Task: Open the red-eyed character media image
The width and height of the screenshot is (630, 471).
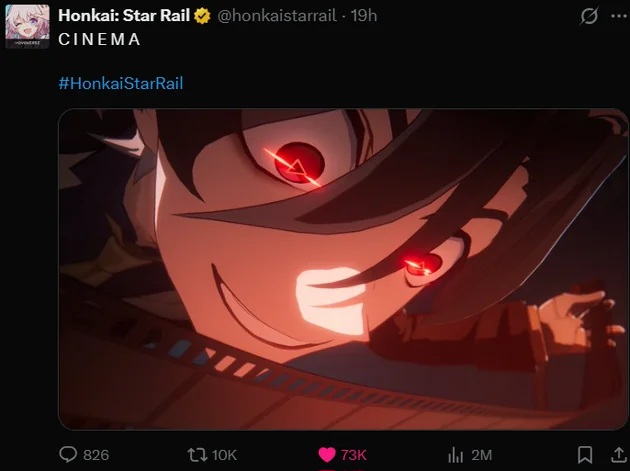Action: pyautogui.click(x=343, y=269)
